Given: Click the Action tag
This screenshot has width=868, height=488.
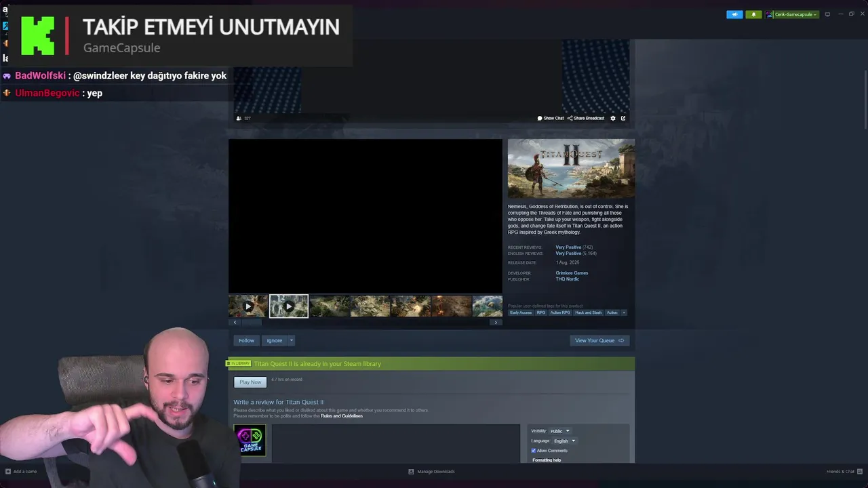Looking at the screenshot, I should click(612, 312).
